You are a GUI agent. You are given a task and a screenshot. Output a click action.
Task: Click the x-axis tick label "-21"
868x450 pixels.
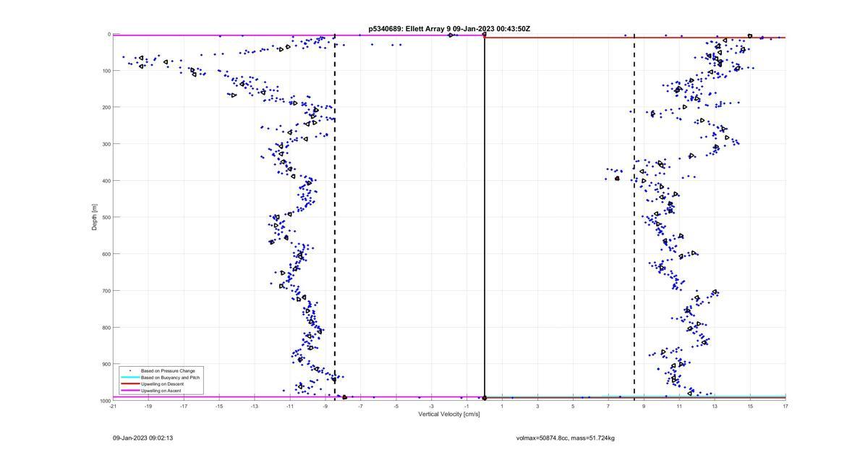(113, 407)
